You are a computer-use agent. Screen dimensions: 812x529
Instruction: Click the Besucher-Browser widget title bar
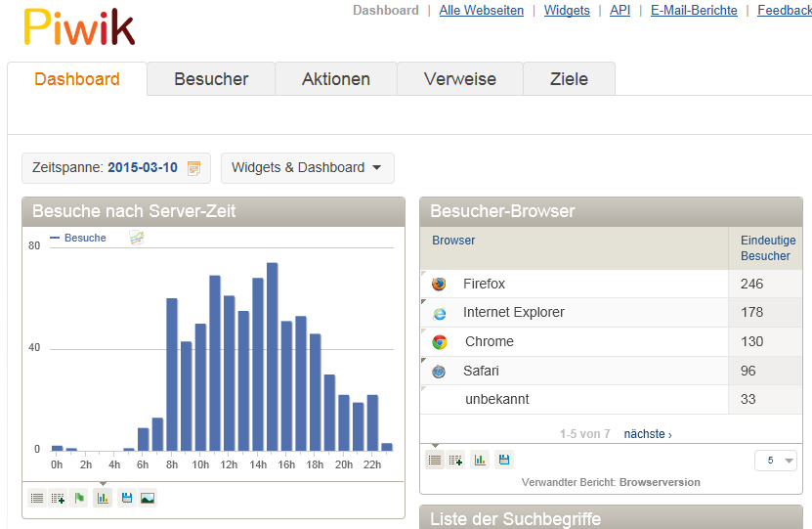click(611, 211)
